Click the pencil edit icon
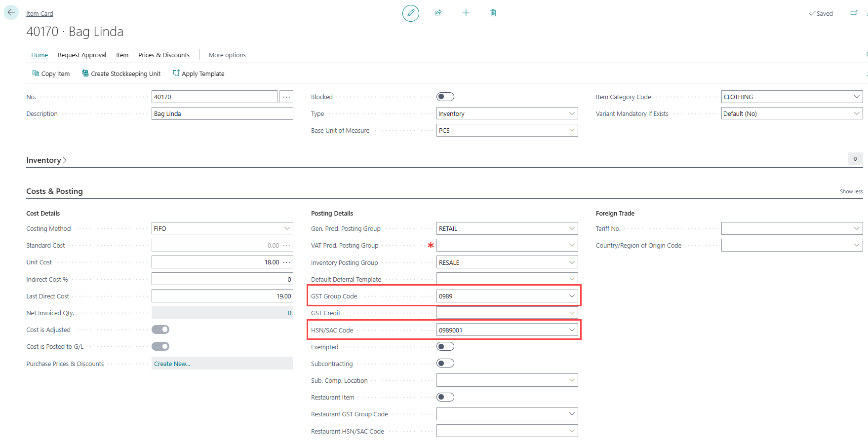This screenshot has width=868, height=441. [410, 13]
